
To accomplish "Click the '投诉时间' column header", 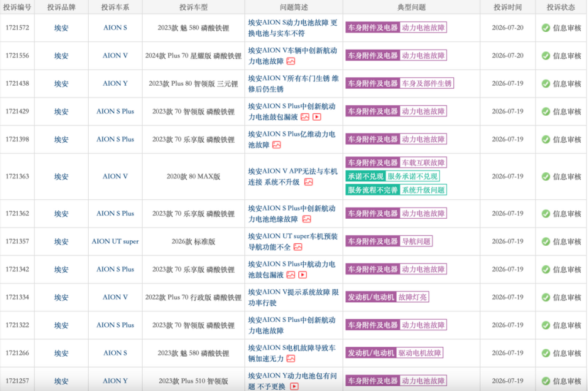I will coord(507,7).
